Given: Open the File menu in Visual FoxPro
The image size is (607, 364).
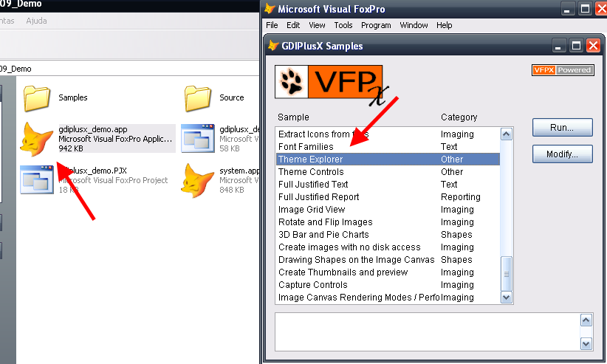Looking at the screenshot, I should [x=272, y=25].
